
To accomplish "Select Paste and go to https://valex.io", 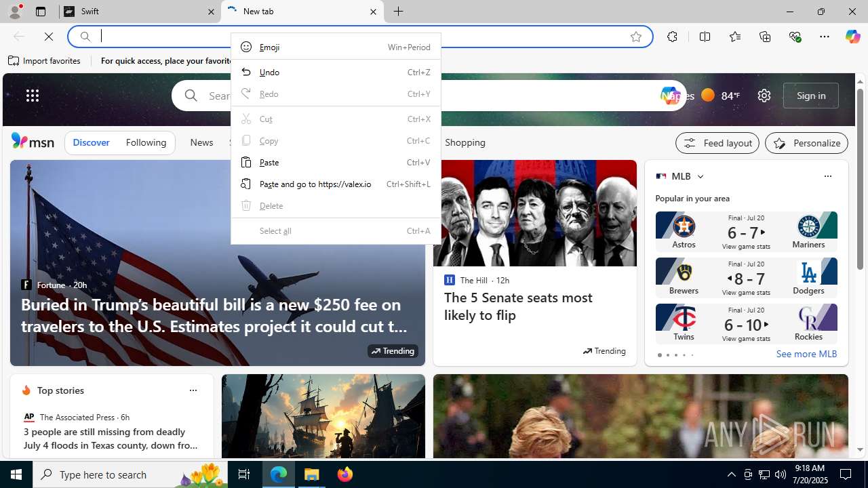I will 336,184.
